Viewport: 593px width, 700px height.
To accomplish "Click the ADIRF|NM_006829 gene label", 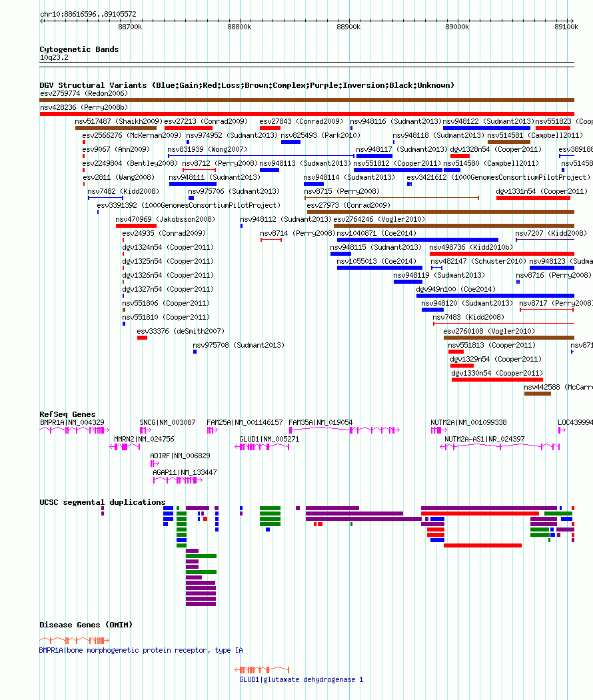I will coord(180,456).
